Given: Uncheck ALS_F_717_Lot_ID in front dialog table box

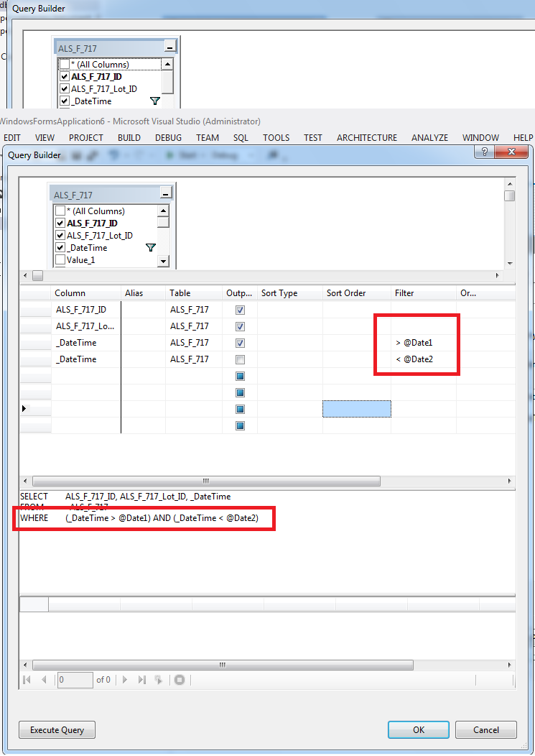Looking at the screenshot, I should tap(60, 235).
